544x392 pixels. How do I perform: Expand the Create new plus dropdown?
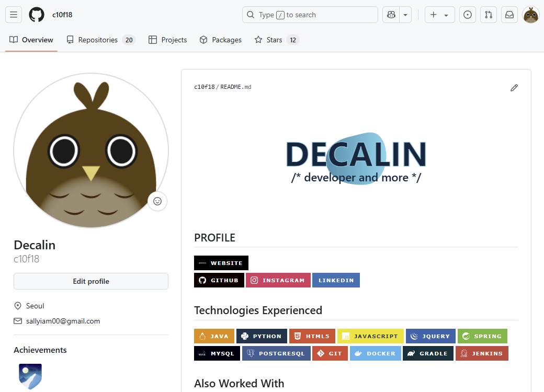click(439, 15)
